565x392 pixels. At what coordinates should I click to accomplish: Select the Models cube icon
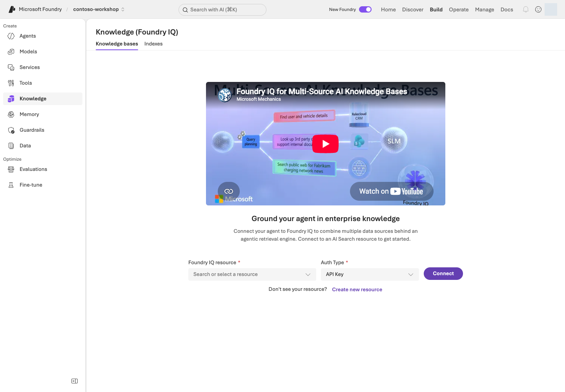(x=11, y=52)
